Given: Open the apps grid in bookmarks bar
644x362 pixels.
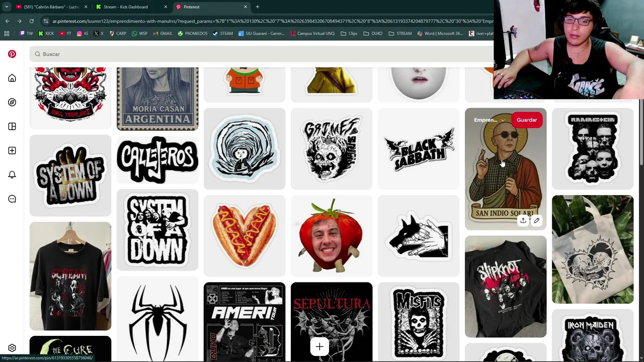Looking at the screenshot, I should [7, 34].
